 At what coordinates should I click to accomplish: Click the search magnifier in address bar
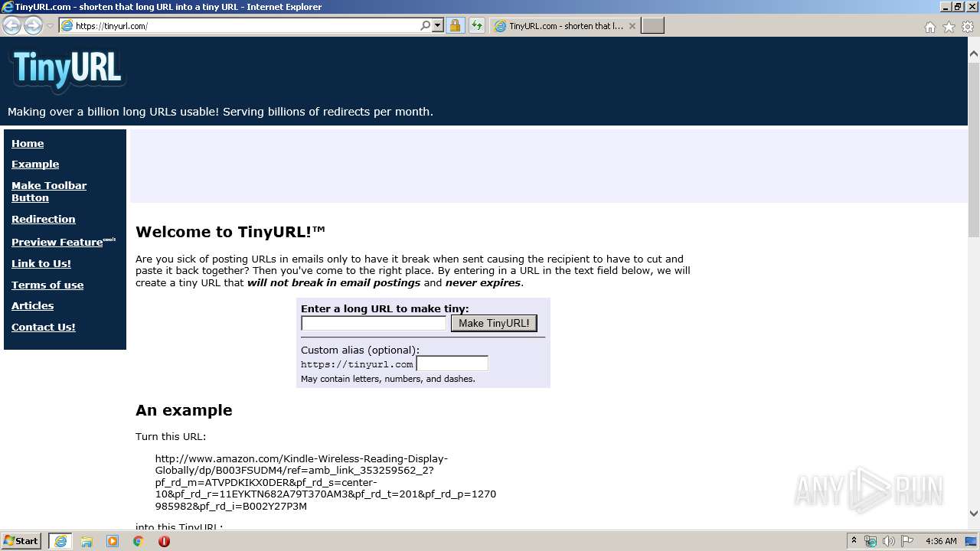(x=426, y=25)
